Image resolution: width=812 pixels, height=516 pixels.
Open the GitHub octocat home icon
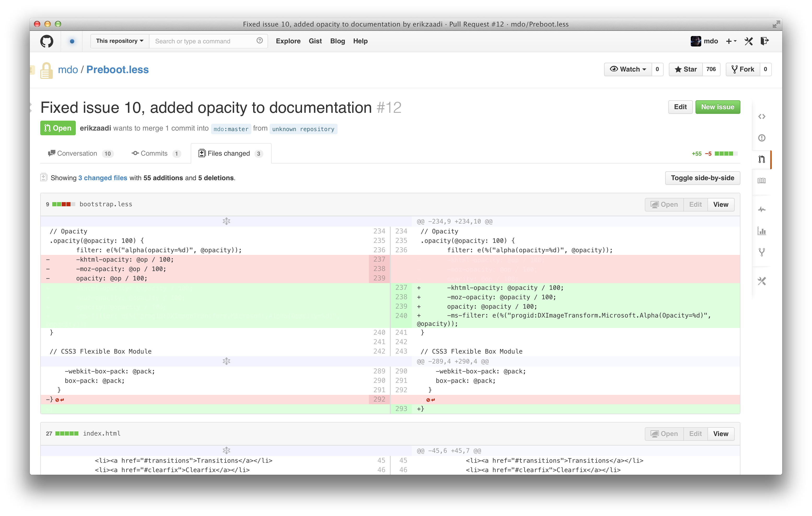[x=47, y=41]
